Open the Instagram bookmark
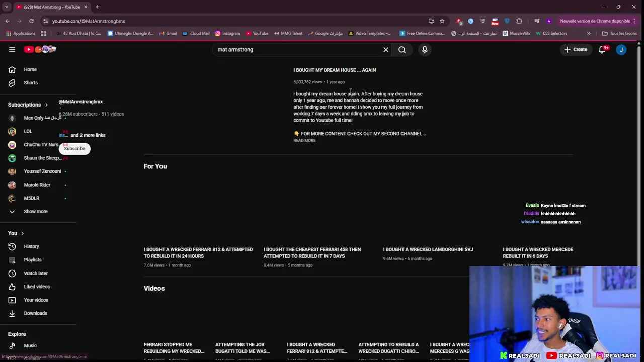The height and width of the screenshot is (362, 644). tap(227, 34)
